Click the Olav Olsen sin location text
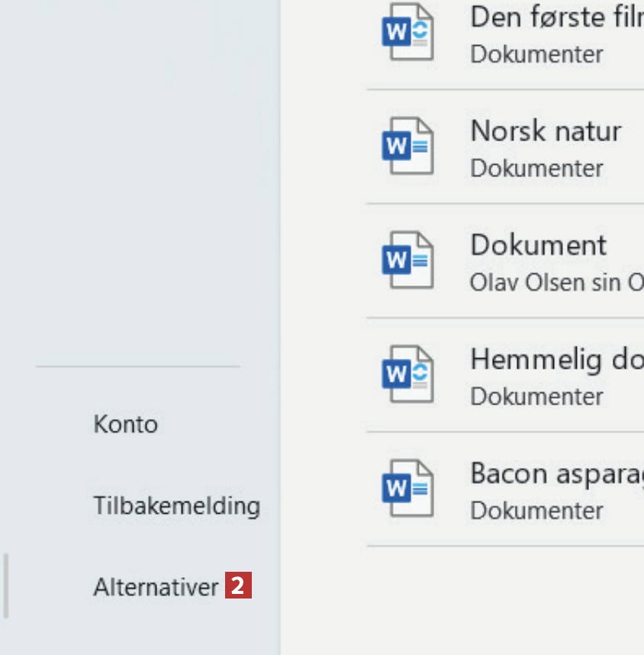Image resolution: width=644 pixels, height=655 pixels. 557,282
